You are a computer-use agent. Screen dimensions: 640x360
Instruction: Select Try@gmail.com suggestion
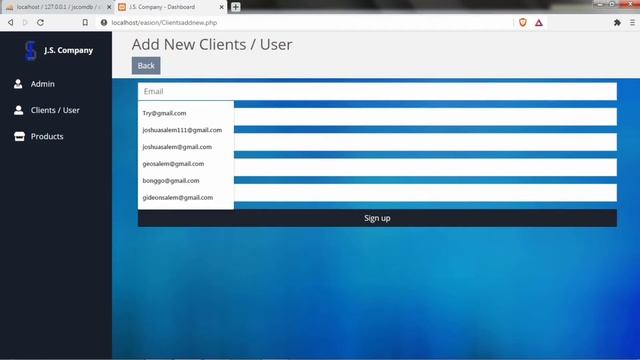[x=186, y=113]
